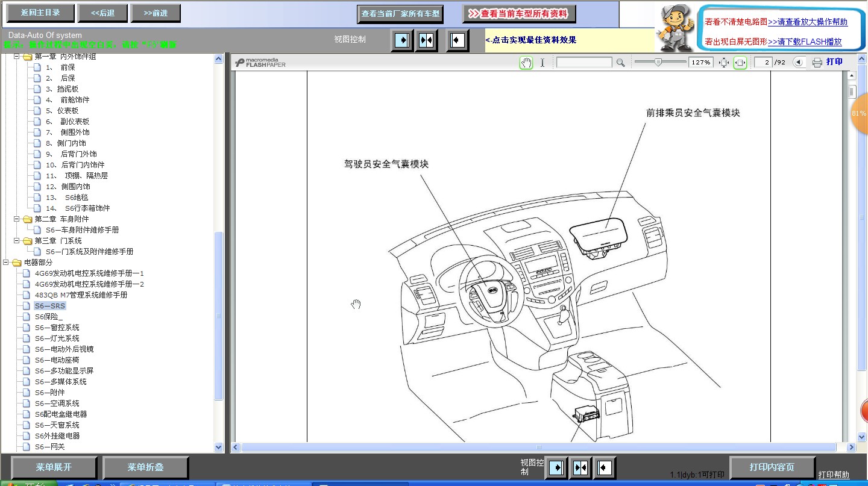Click the tree panel scroll-up arrow

219,58
